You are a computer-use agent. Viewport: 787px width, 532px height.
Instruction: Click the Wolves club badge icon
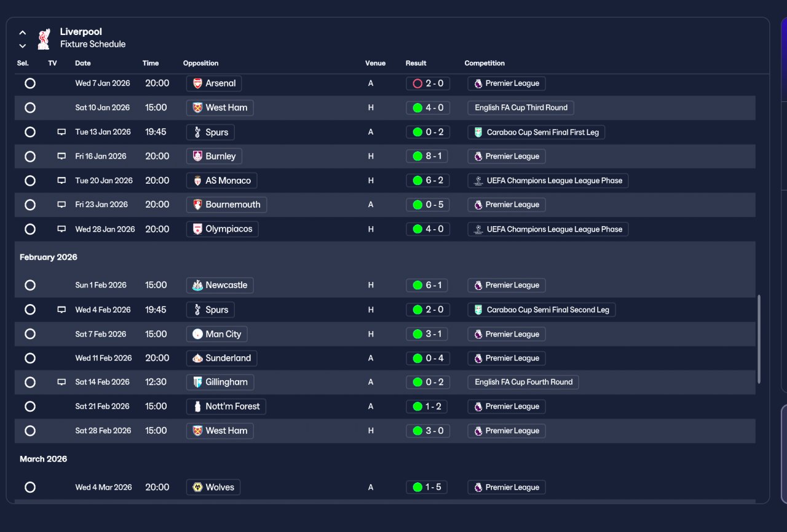tap(197, 487)
